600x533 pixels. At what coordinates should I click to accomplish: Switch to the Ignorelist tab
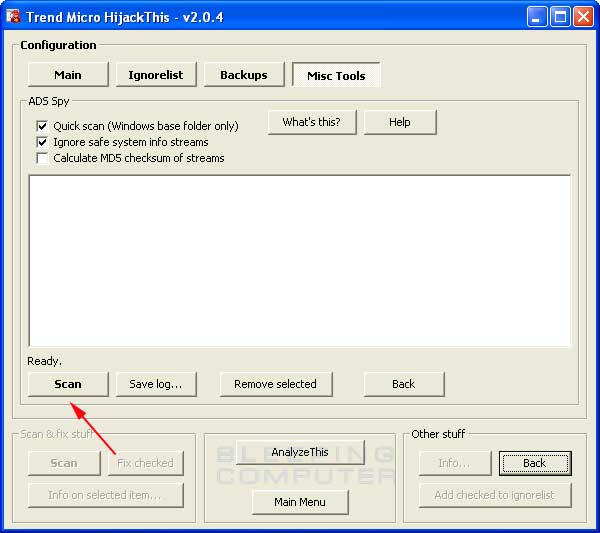pos(156,75)
